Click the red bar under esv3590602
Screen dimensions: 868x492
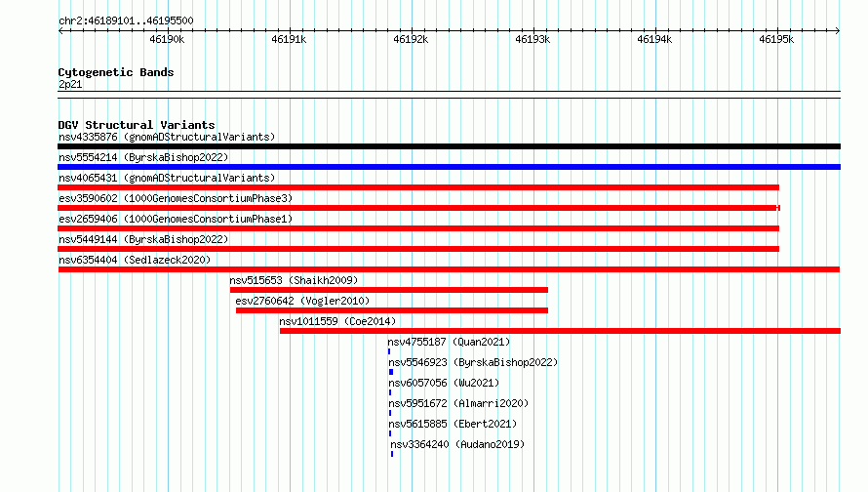click(418, 208)
